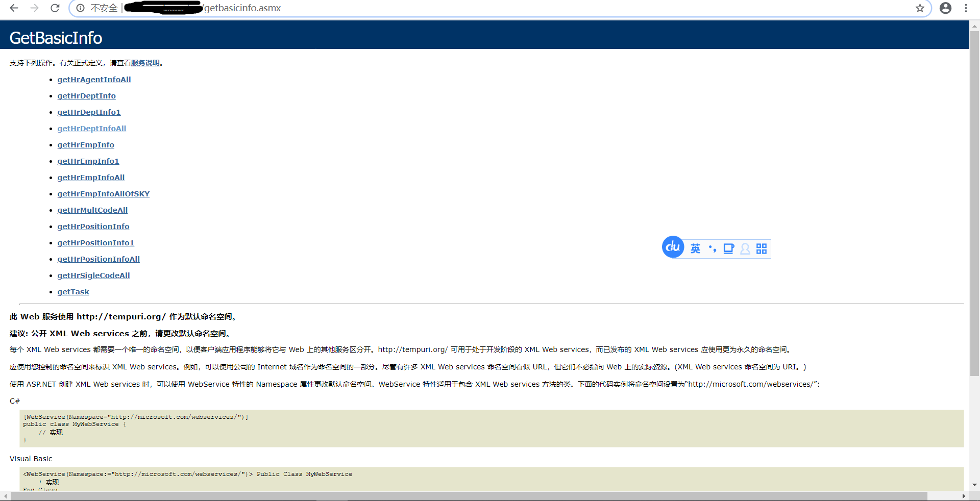Screen dimensions: 980x501
Task: Open the getHrAgentInfoAll operation
Action: pyautogui.click(x=94, y=80)
